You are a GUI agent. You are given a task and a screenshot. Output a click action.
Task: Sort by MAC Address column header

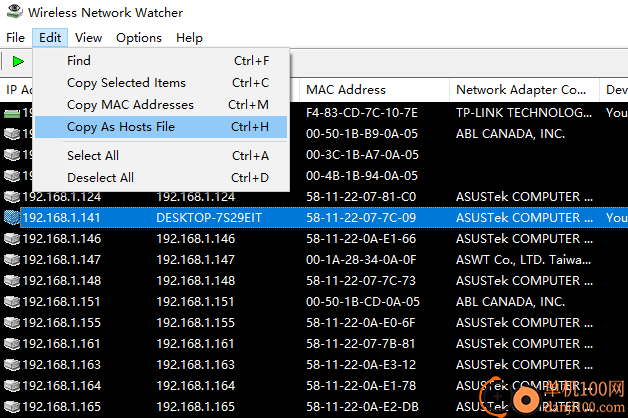click(x=374, y=90)
